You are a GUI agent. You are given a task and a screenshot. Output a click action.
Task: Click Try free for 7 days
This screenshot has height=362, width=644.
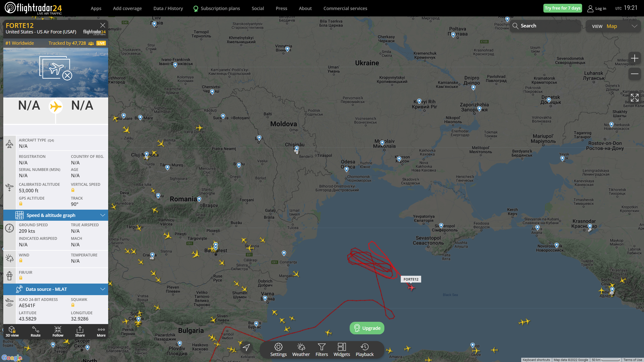(562, 8)
